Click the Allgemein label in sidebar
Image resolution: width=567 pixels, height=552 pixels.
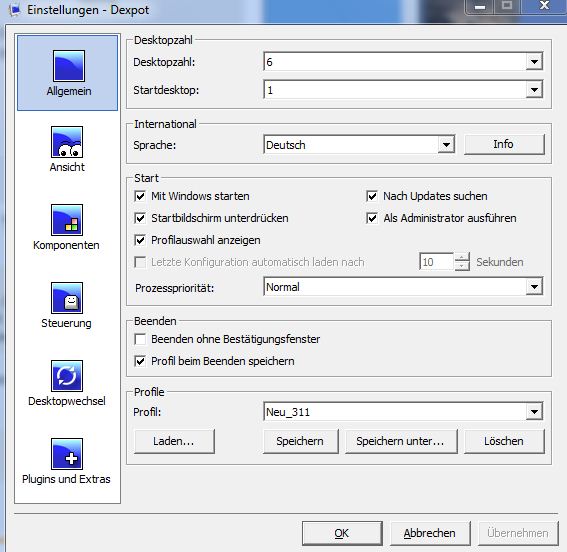click(x=69, y=91)
